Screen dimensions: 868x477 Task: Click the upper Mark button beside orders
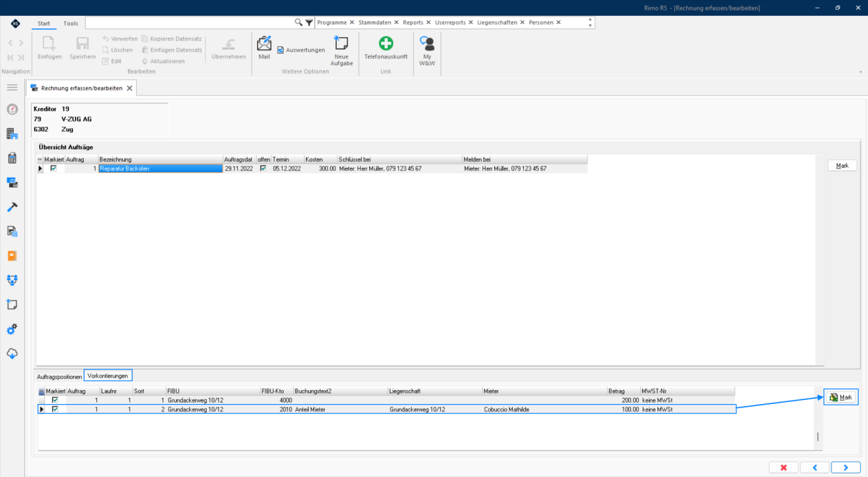(x=842, y=166)
